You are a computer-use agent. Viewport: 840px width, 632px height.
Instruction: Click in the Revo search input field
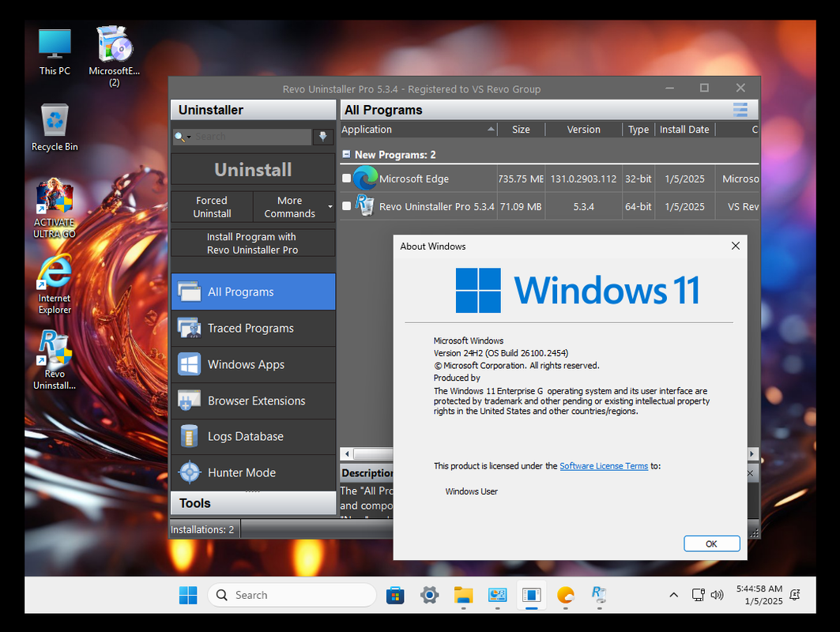click(252, 137)
